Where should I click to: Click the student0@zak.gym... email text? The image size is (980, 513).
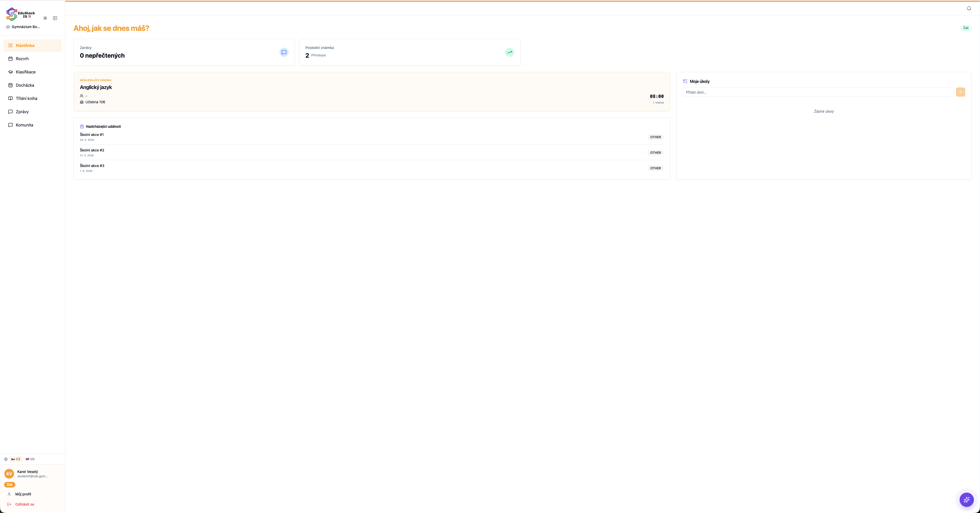32,477
